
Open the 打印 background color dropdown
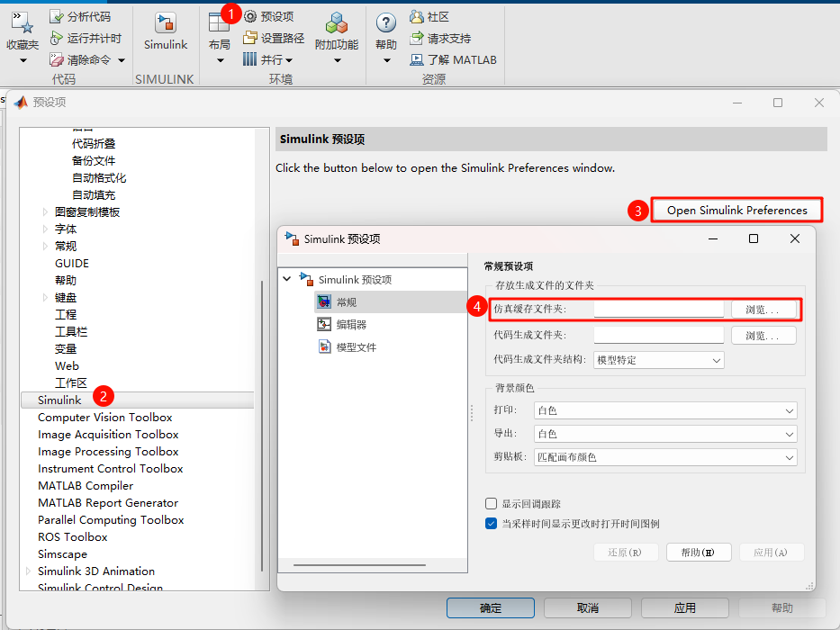(x=665, y=410)
